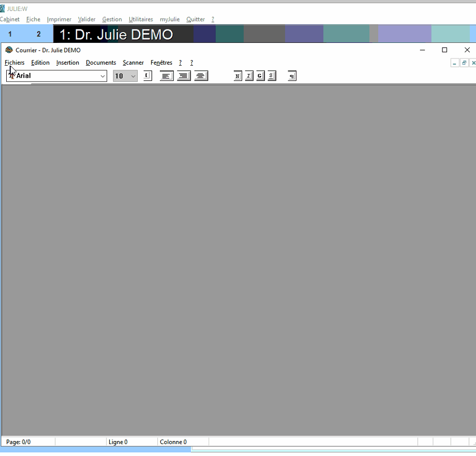Toggle the I (italic) formatting button
Viewport: 476px width, 456px height.
(249, 76)
